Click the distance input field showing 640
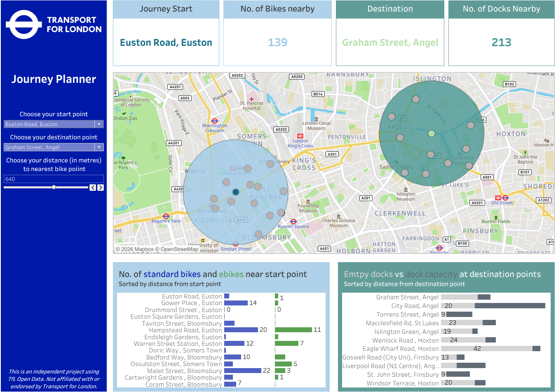 point(54,179)
